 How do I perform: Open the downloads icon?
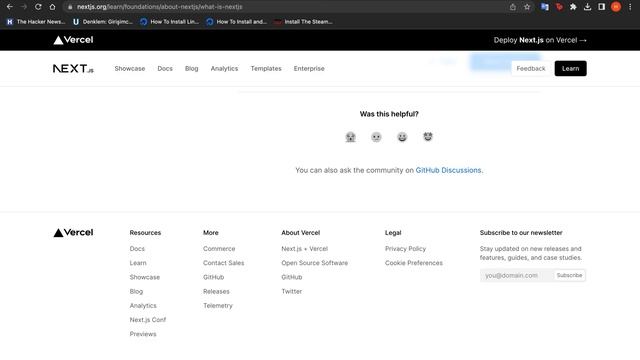pyautogui.click(x=587, y=7)
